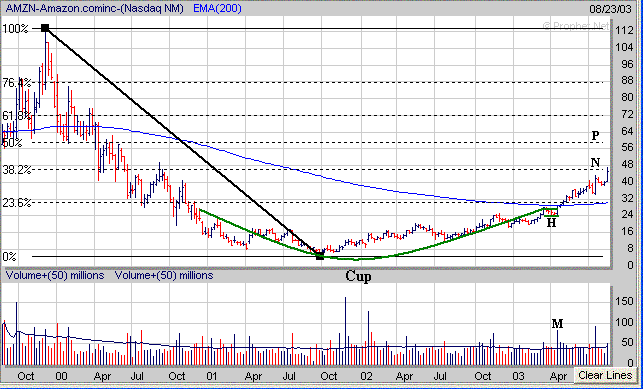Click the 100 volume axis value
This screenshot has width=643, height=389.
click(x=625, y=322)
